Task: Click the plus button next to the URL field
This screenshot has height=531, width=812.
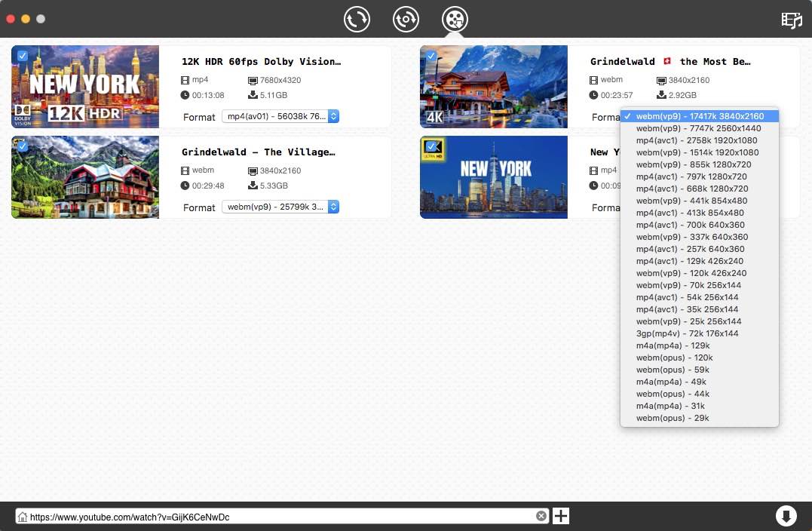Action: 560,515
